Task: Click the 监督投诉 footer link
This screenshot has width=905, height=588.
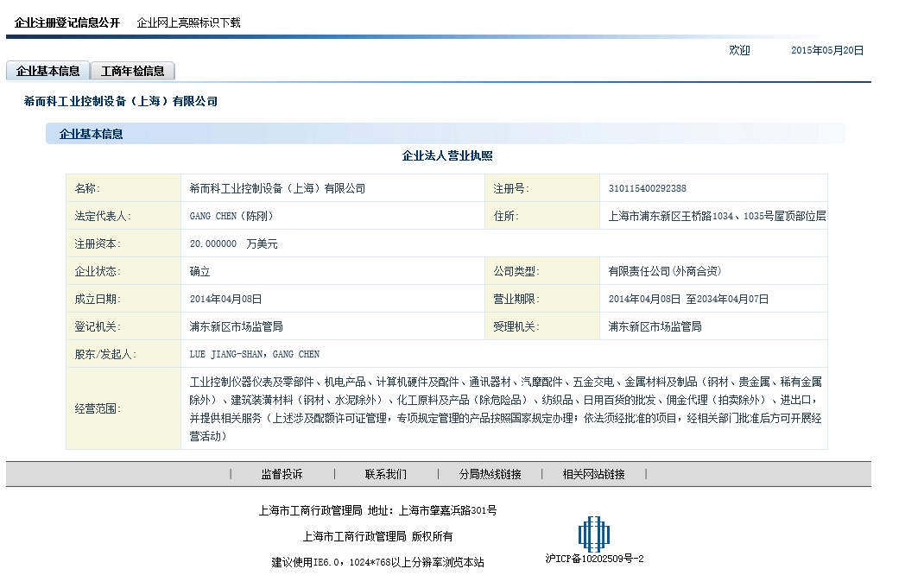Action: pyautogui.click(x=282, y=474)
